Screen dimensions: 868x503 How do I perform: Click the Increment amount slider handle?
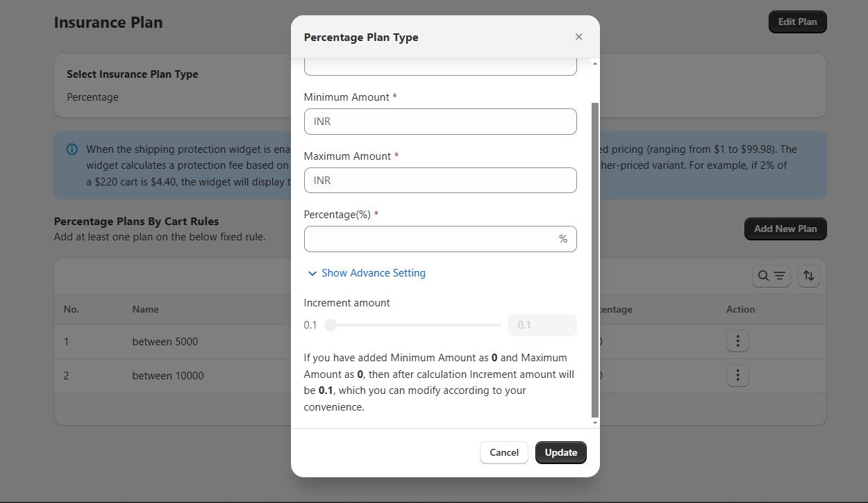(331, 325)
